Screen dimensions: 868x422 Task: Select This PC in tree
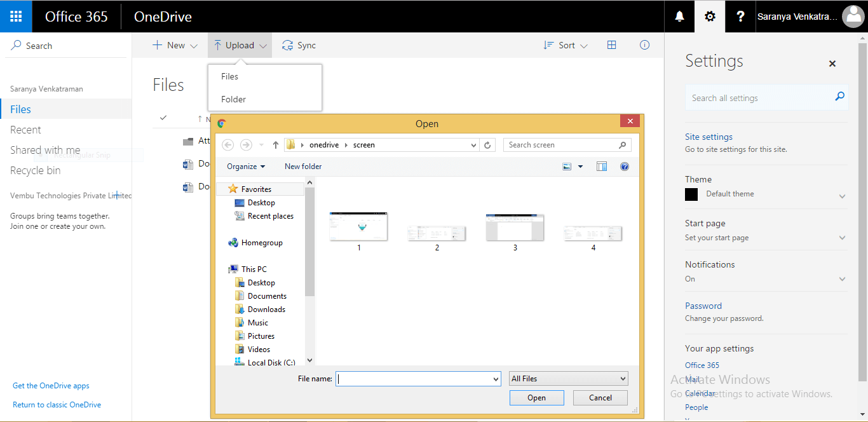tap(254, 269)
